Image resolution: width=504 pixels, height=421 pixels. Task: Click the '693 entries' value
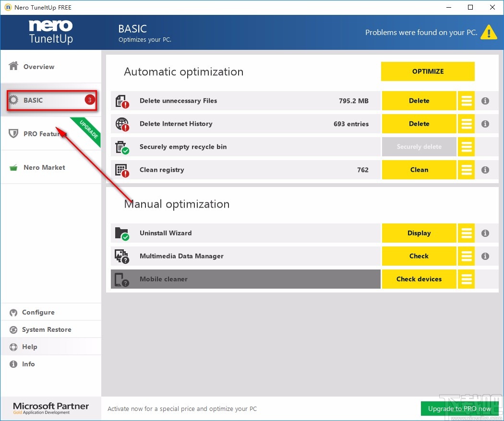coord(351,124)
